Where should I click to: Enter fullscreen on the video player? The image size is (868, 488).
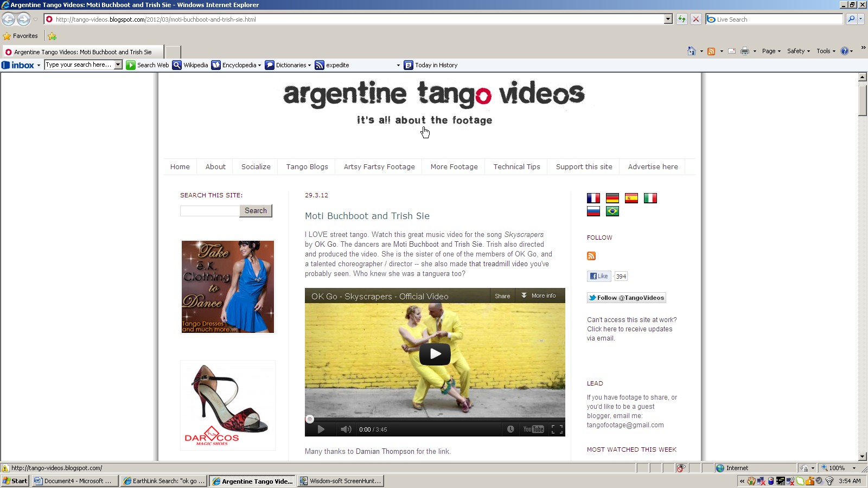tap(557, 429)
